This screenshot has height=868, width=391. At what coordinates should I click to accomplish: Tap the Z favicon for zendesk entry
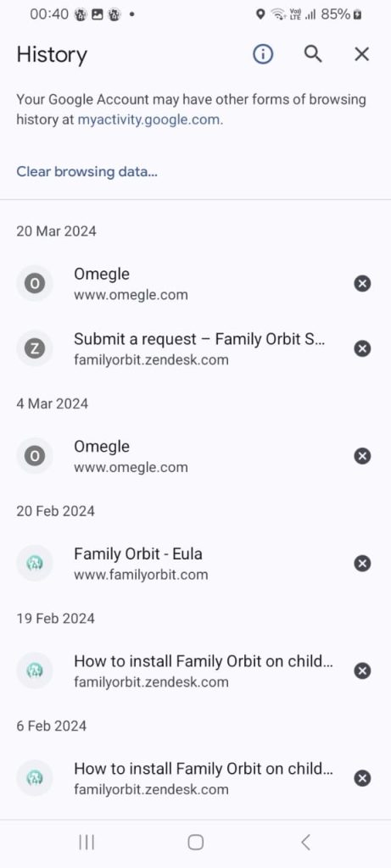point(34,348)
